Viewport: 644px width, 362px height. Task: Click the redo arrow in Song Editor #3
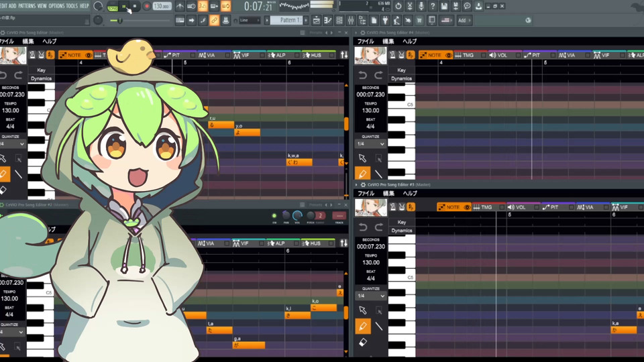(379, 227)
